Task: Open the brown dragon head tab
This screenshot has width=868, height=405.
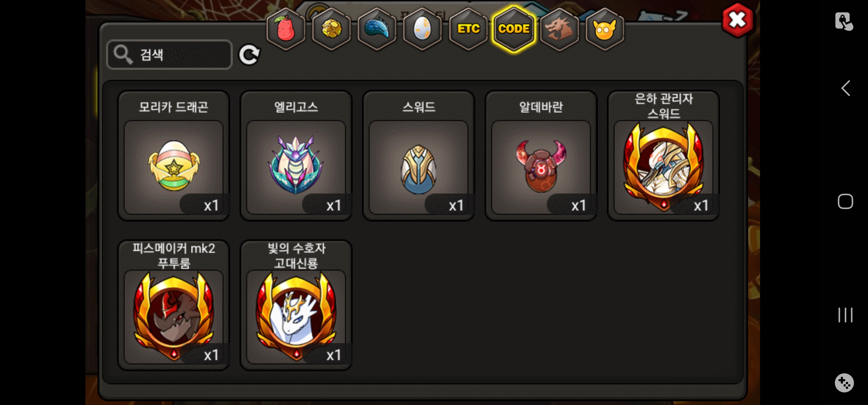Action: pos(559,29)
